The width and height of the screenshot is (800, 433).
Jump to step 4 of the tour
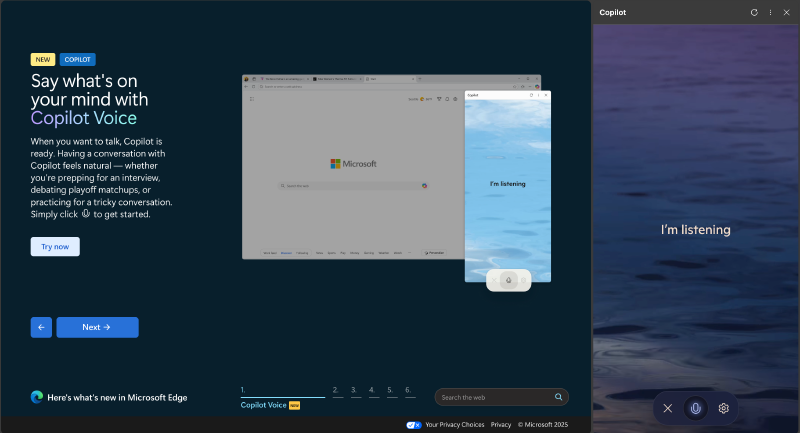[373, 391]
